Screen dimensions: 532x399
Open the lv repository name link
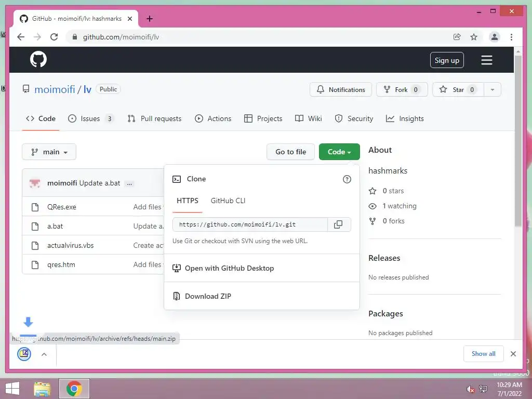click(87, 89)
